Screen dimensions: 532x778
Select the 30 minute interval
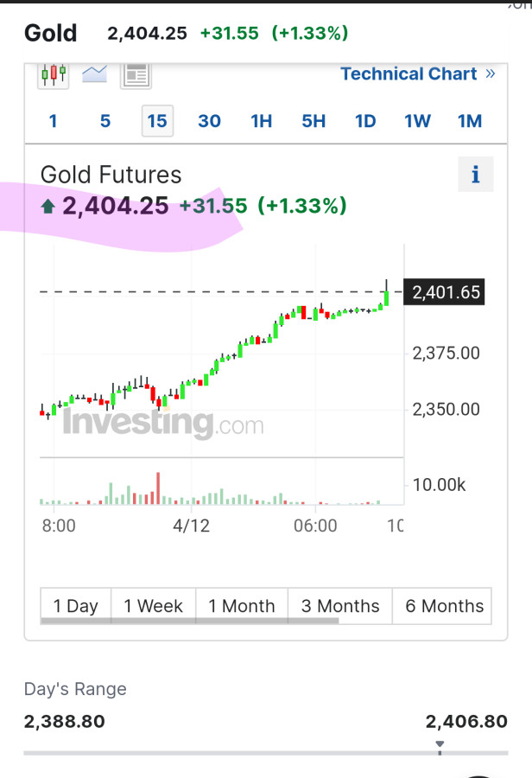click(209, 121)
